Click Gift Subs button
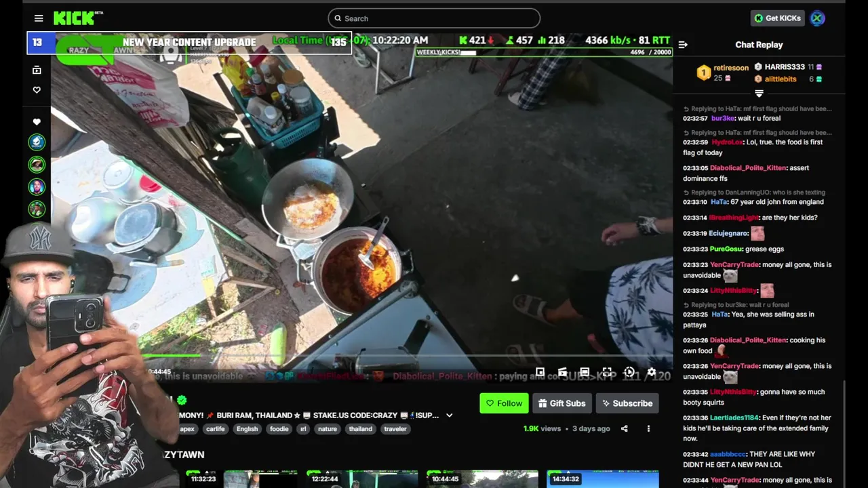Screen dimensions: 868x488 point(562,403)
